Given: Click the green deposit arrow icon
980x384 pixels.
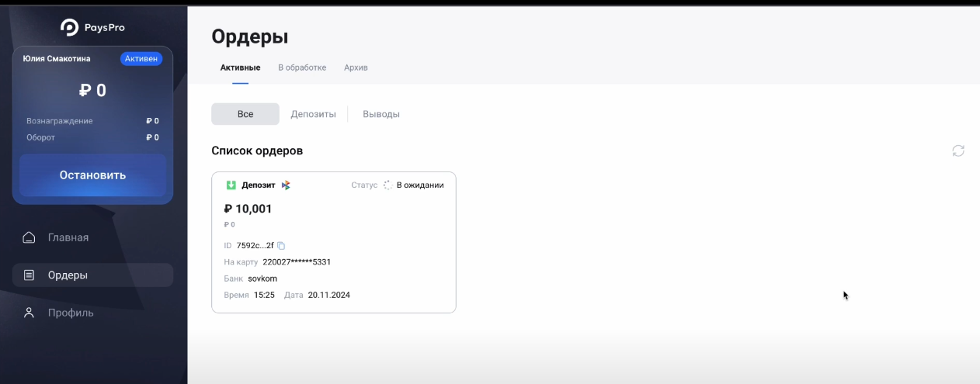Looking at the screenshot, I should (231, 185).
